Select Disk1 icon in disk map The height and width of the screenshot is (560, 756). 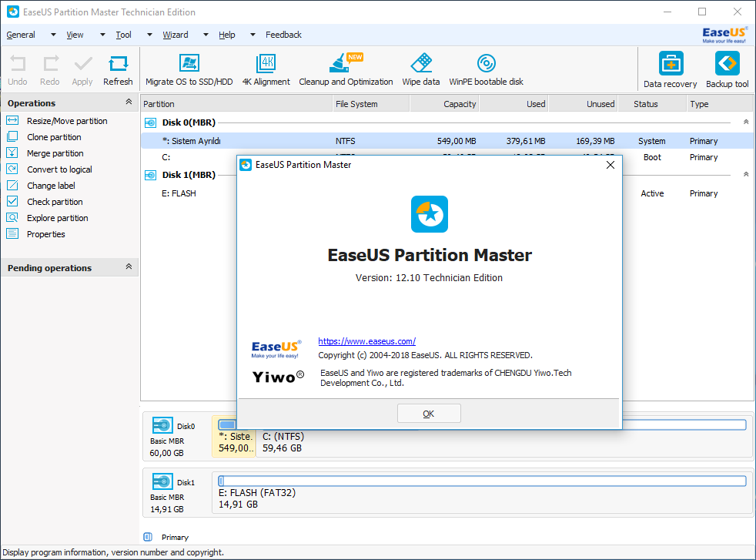[x=162, y=482]
